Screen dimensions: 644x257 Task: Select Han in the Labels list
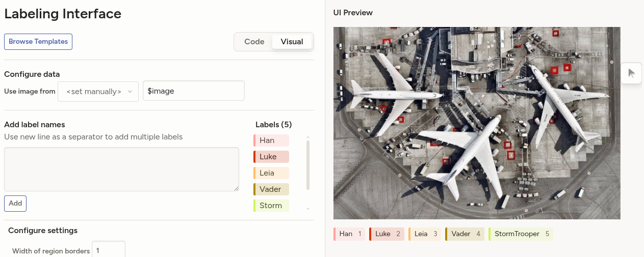(271, 140)
